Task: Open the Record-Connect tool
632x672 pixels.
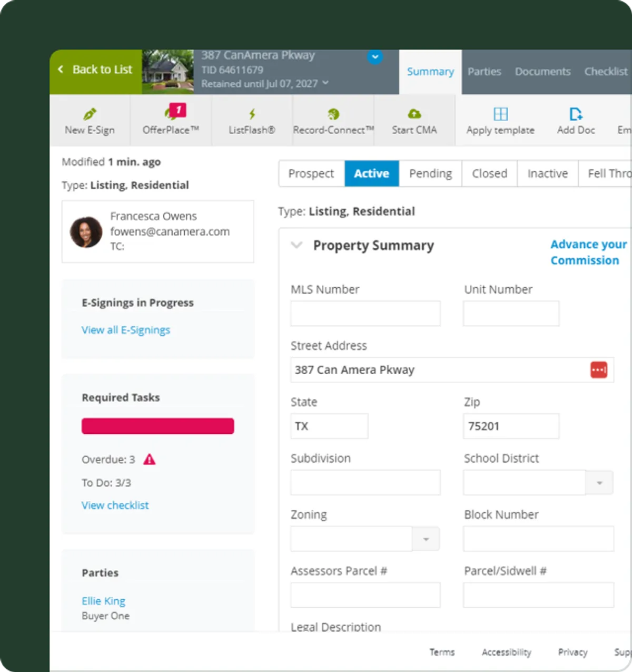Action: (333, 114)
